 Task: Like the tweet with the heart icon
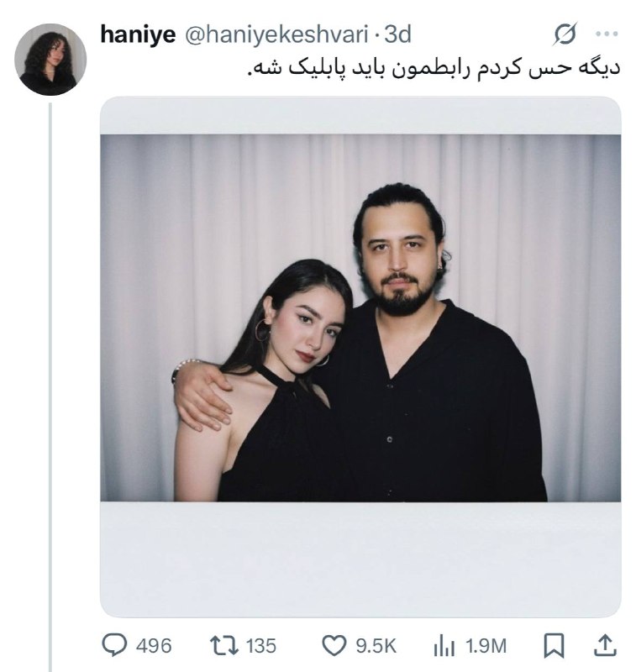[334, 645]
